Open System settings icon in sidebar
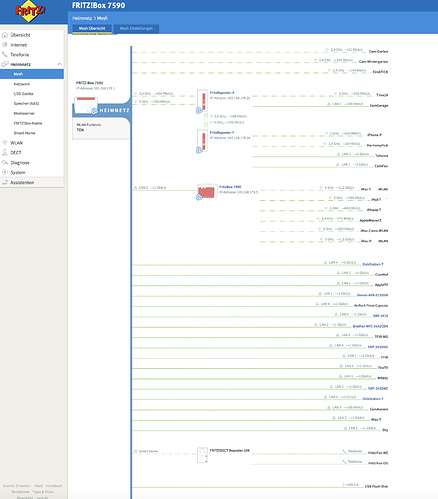Viewport: 438px width, 499px height. pos(5,172)
